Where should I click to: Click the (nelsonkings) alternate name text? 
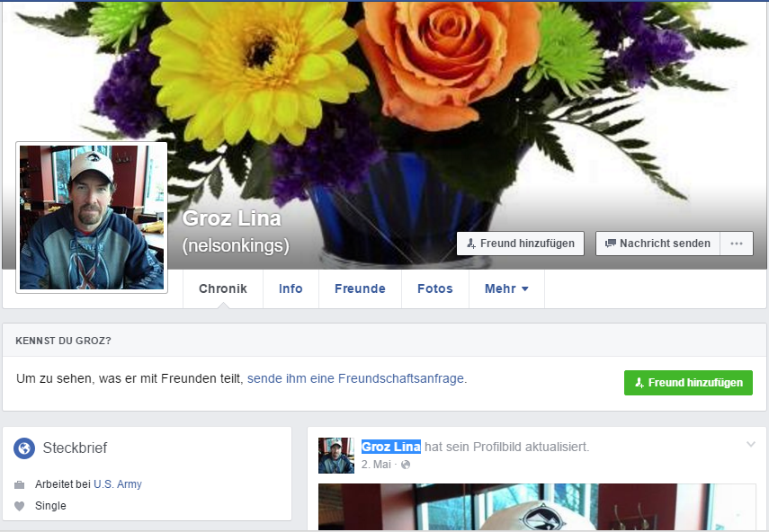click(x=236, y=245)
